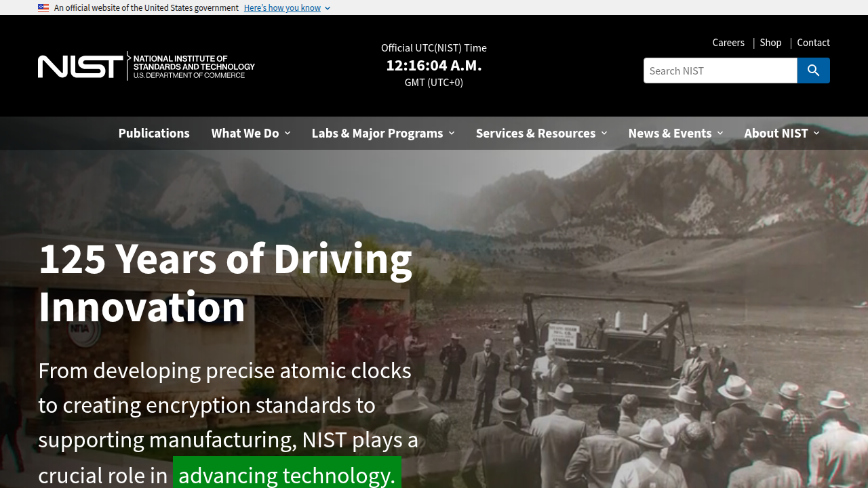Viewport: 868px width, 488px height.
Task: Open the Careers link
Action: (728, 43)
